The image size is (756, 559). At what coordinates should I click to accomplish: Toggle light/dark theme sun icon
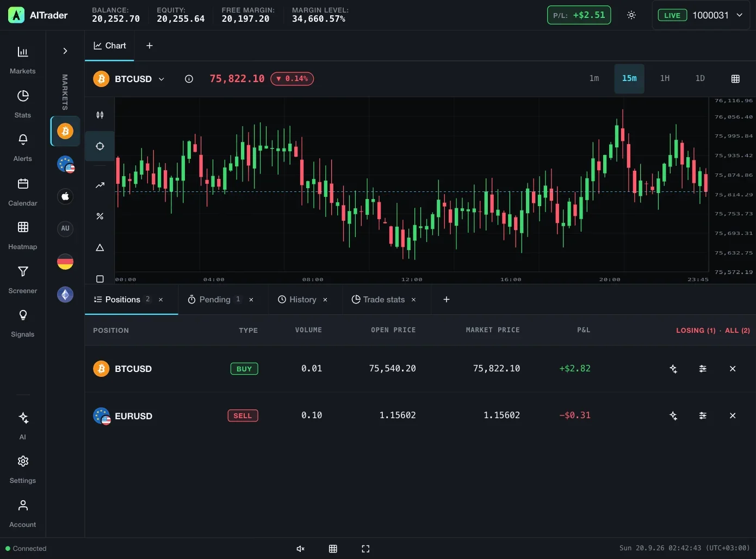click(631, 15)
